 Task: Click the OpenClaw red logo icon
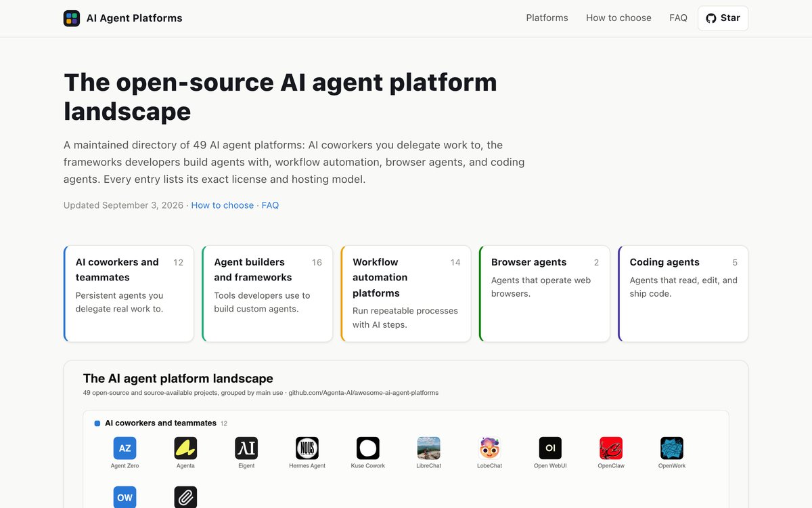coord(611,448)
